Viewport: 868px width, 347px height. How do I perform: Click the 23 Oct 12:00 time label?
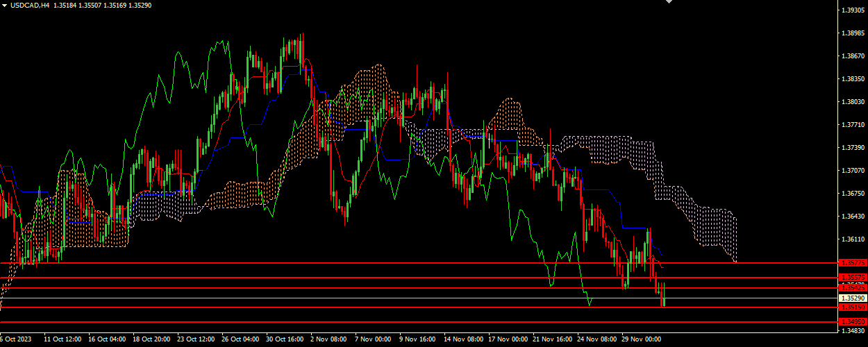(196, 341)
